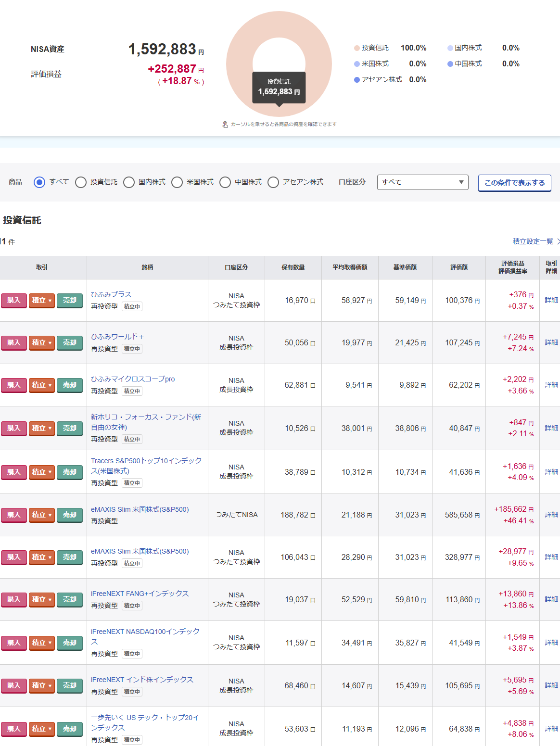Click the 中国株式 legend color dot
Viewport: 560px width, 746px height.
click(x=450, y=64)
